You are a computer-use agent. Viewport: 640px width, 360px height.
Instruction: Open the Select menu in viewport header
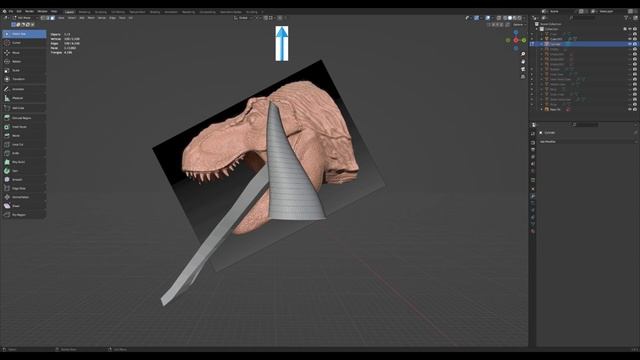tap(71, 18)
